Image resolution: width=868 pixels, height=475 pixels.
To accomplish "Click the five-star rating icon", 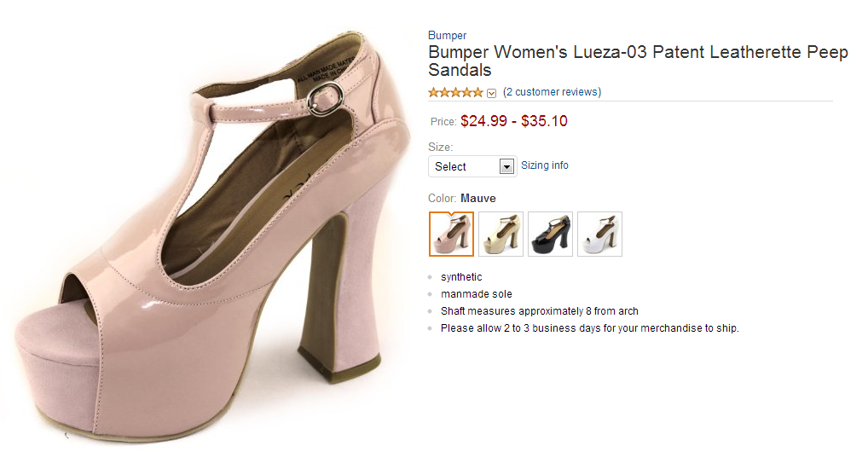I will click(x=455, y=92).
